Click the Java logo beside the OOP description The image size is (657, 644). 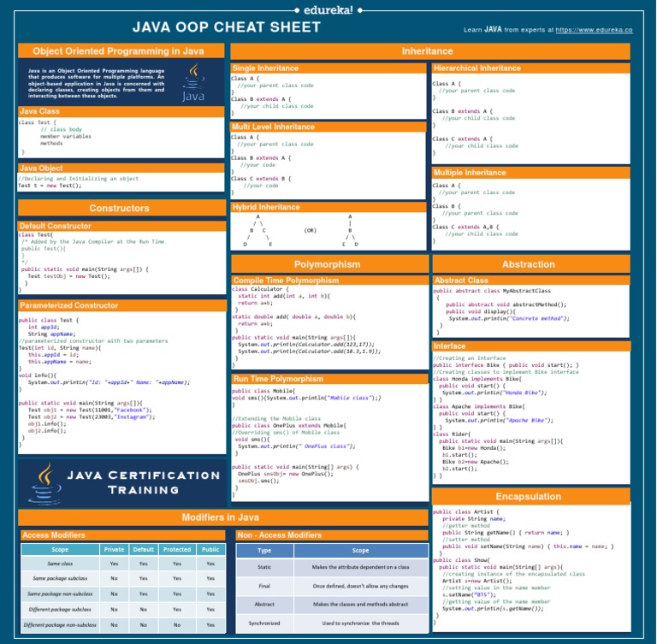193,82
